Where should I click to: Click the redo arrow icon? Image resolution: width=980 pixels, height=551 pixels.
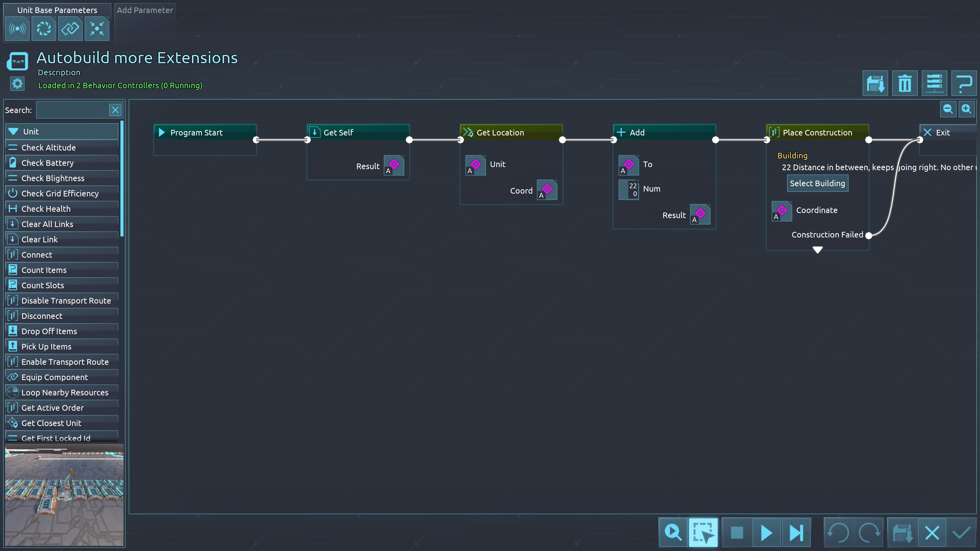click(x=869, y=532)
